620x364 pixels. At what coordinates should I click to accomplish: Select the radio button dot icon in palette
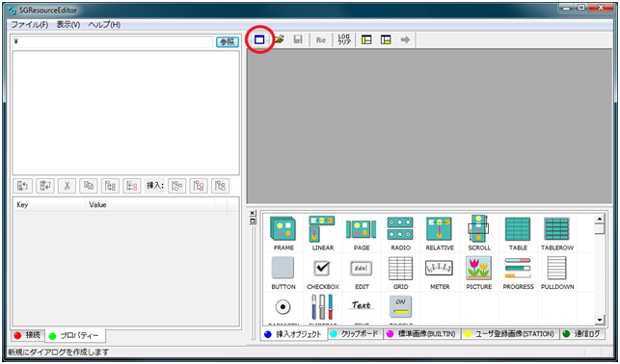point(283,307)
